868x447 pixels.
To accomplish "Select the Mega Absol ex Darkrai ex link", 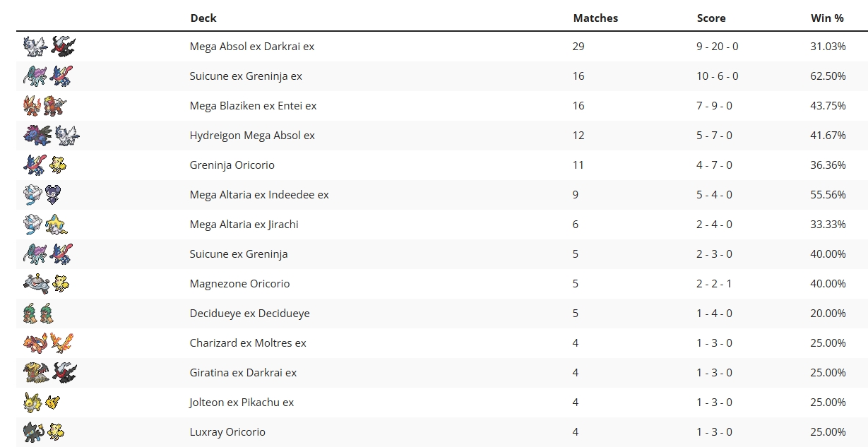I will click(x=252, y=47).
